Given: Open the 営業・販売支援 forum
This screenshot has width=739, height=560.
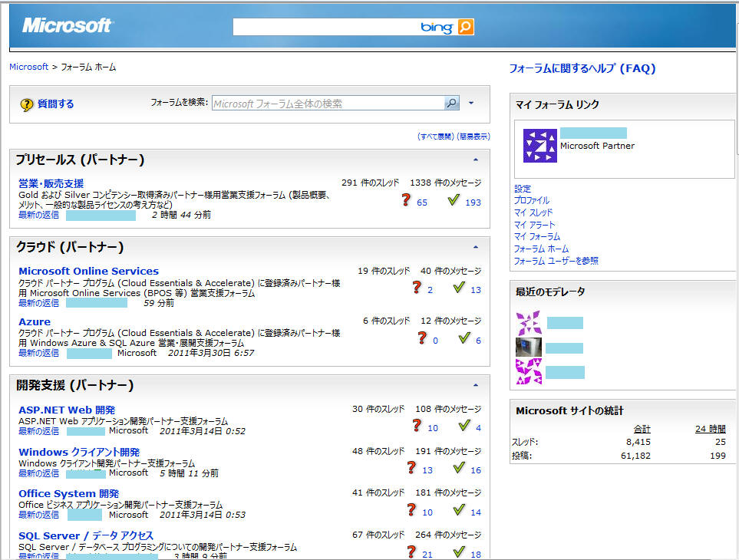Looking at the screenshot, I should pyautogui.click(x=51, y=183).
